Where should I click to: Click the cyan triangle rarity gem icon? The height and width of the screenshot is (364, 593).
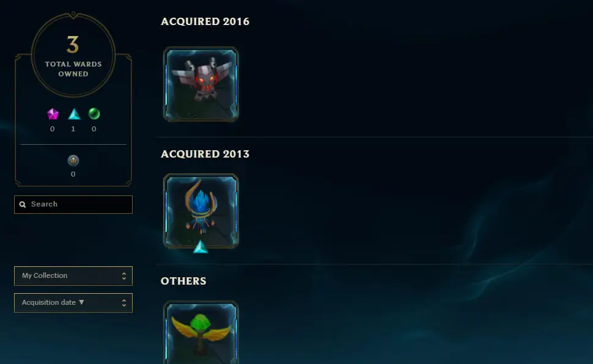pyautogui.click(x=74, y=114)
